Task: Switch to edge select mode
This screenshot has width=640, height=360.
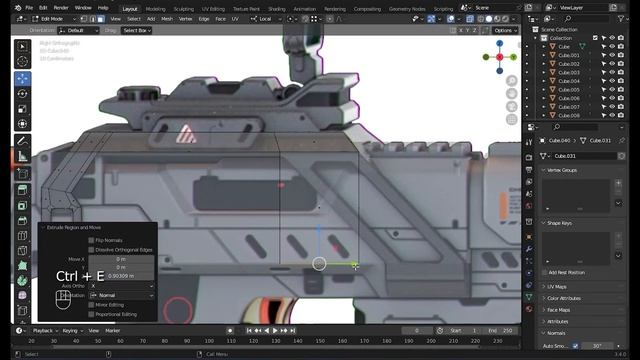Action: (x=92, y=19)
